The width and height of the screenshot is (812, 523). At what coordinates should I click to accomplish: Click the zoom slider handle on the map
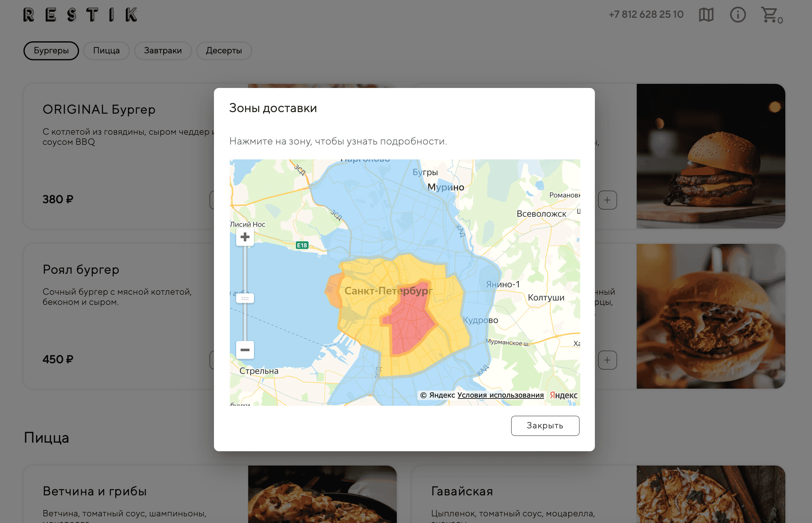245,298
